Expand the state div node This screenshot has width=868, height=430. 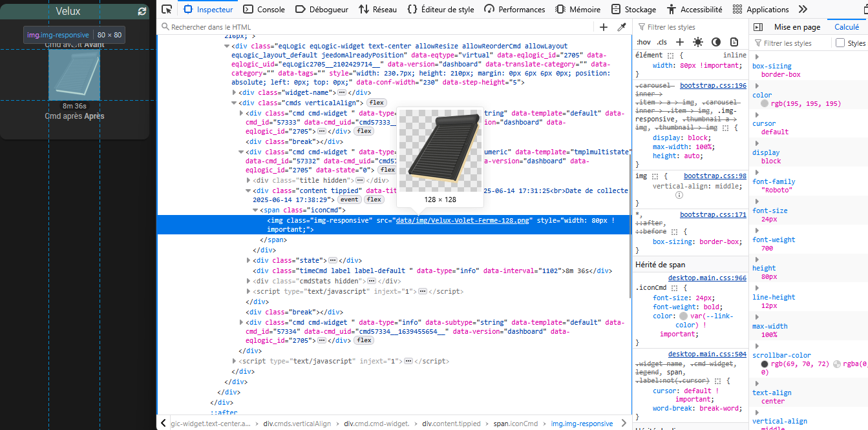[249, 261]
